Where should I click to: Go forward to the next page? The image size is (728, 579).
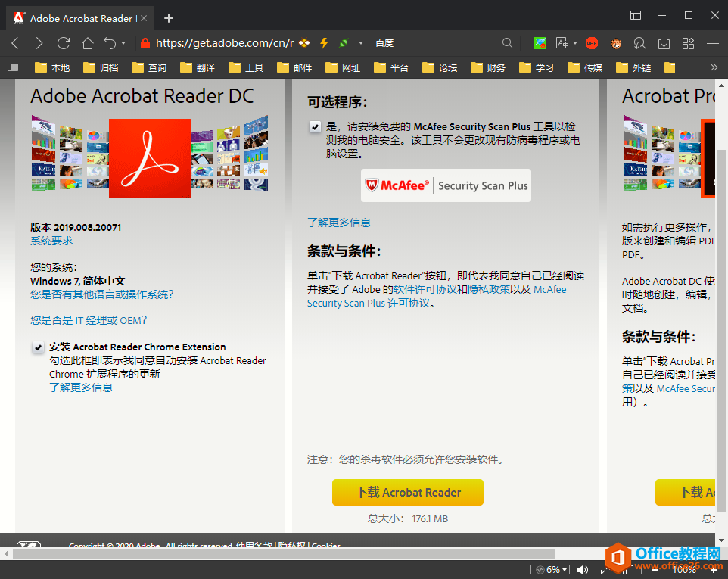(39, 43)
